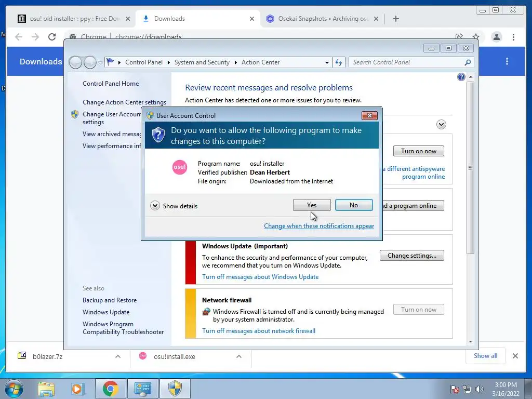This screenshot has width=532, height=399.
Task: Click Control Panel breadcrumb segment
Action: click(144, 62)
